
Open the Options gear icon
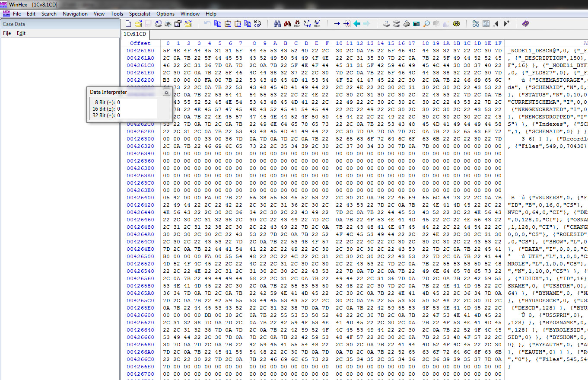click(x=456, y=24)
